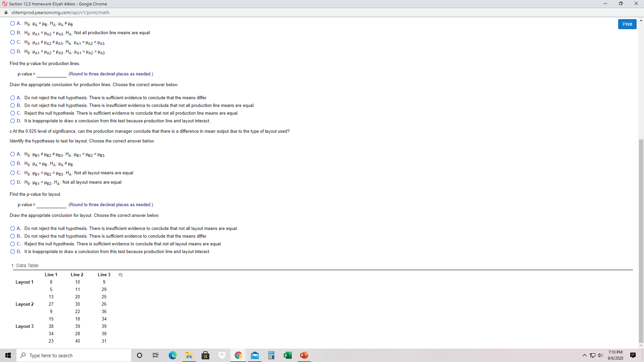The height and width of the screenshot is (362, 644).
Task: Select conclusion C: Reject the null hypothesis
Action: pos(12,113)
